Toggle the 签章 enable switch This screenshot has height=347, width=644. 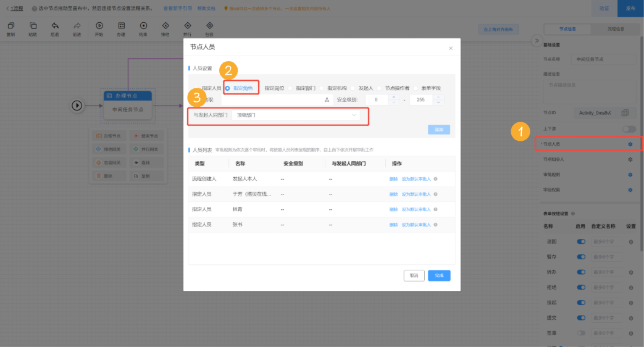pos(581,333)
